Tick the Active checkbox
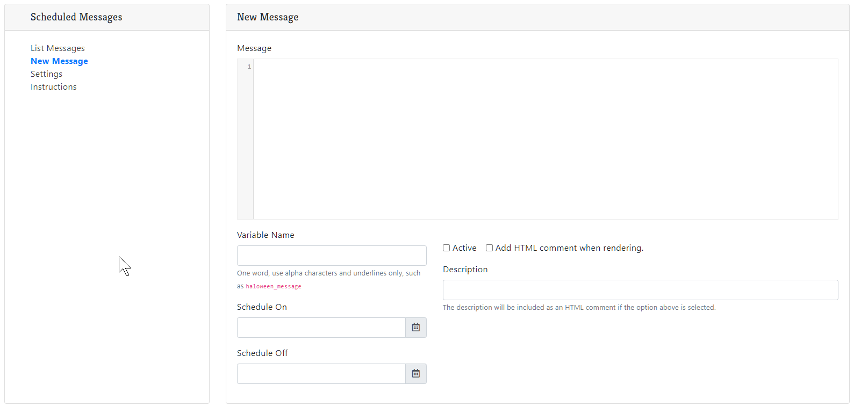 point(446,248)
